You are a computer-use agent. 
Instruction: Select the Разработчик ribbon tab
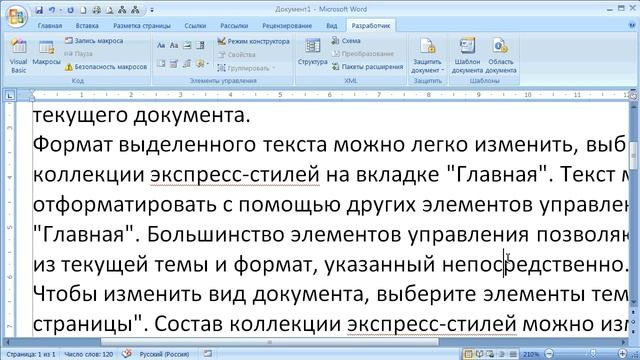tap(371, 26)
